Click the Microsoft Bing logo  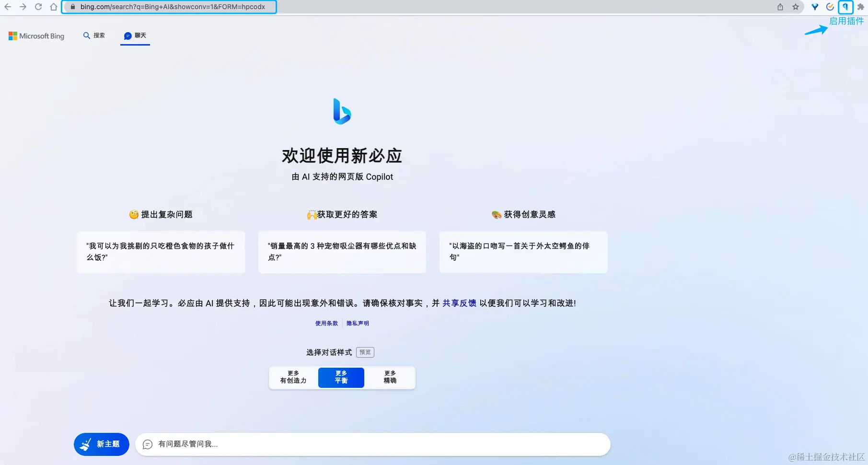36,36
